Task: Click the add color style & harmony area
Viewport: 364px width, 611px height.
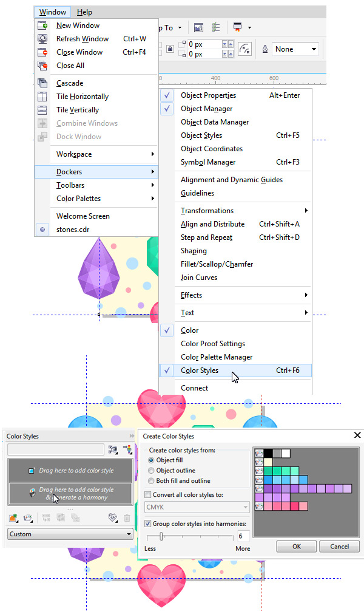Action: 70,494
